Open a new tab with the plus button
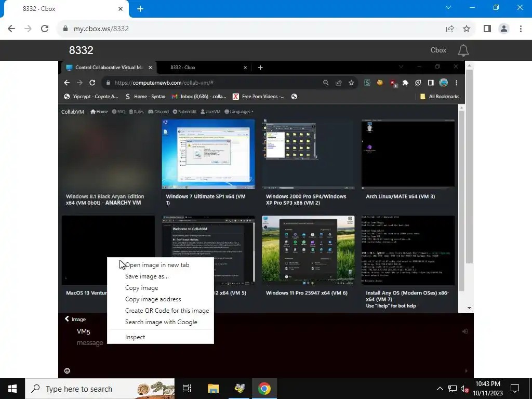Screen dimensions: 532x399 click(x=140, y=9)
